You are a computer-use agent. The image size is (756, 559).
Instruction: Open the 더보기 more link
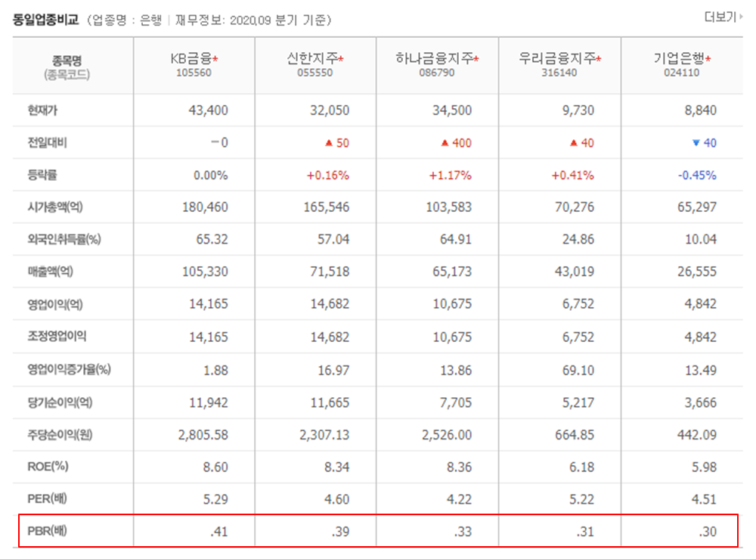[x=723, y=17]
